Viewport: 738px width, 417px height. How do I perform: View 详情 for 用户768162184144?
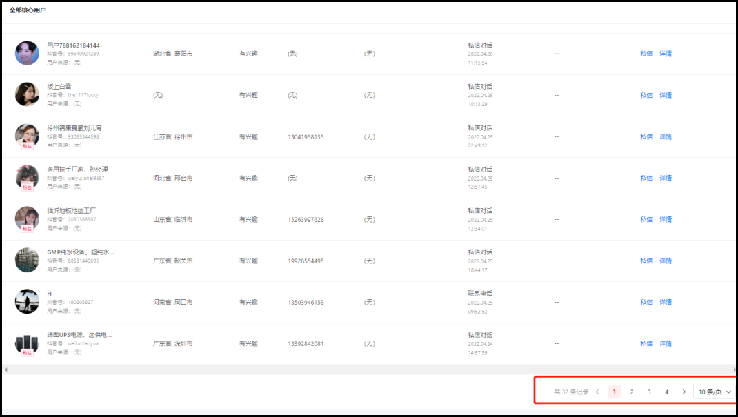coord(666,54)
